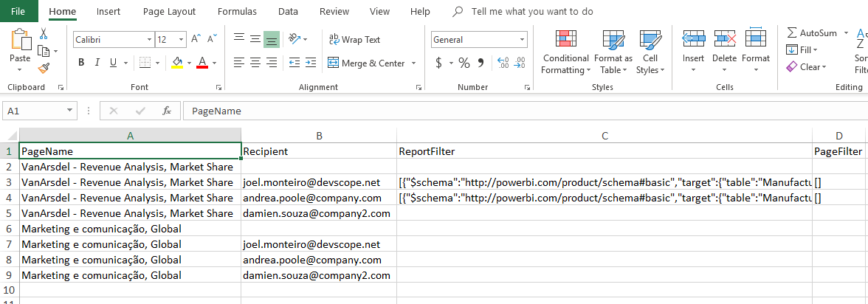
Task: Decrease font size with the smaller A
Action: coord(212,39)
